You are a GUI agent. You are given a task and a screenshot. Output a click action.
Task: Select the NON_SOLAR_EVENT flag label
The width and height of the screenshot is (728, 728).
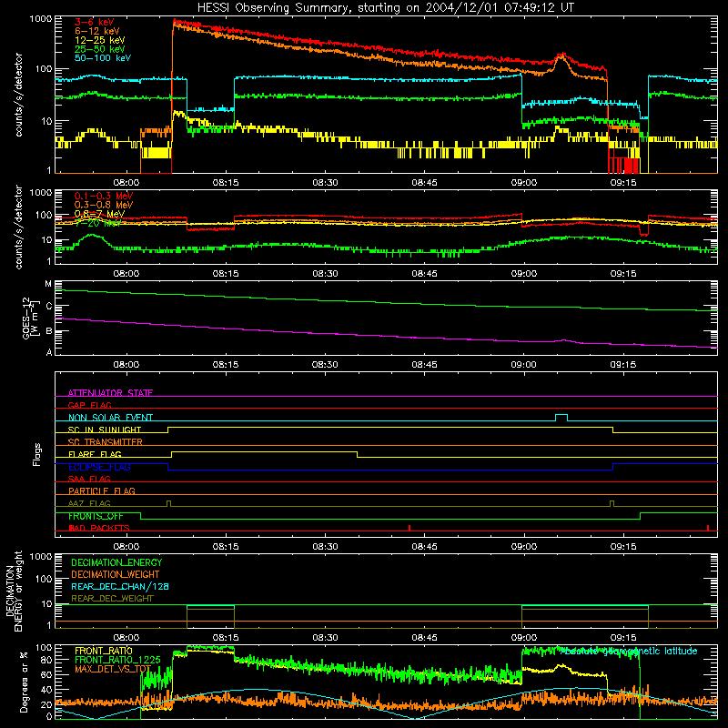110,418
